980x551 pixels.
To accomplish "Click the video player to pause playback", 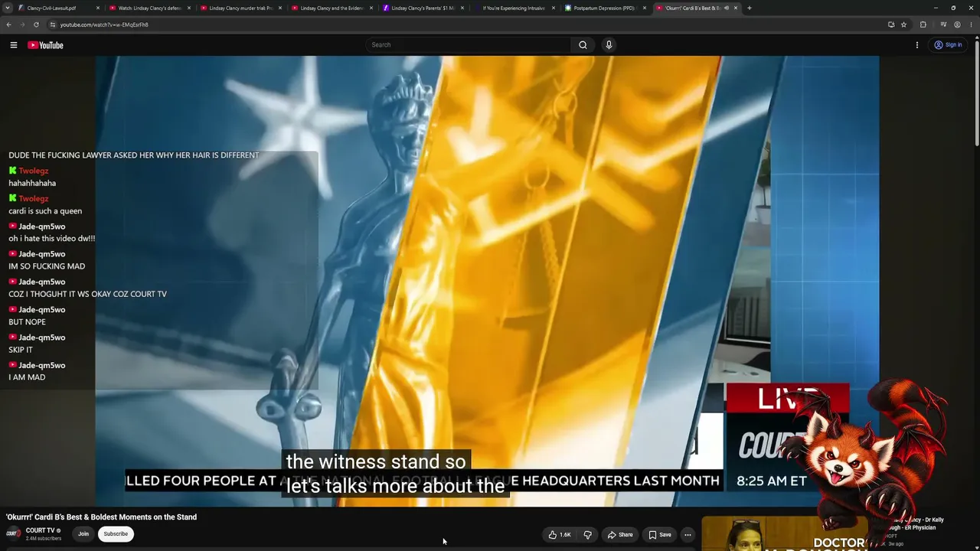I will 487,281.
